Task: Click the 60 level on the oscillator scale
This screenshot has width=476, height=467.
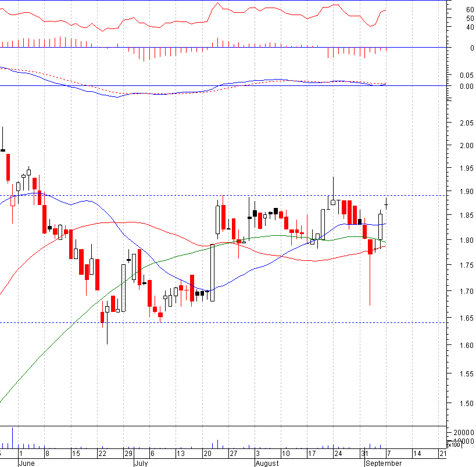Action: (470, 10)
